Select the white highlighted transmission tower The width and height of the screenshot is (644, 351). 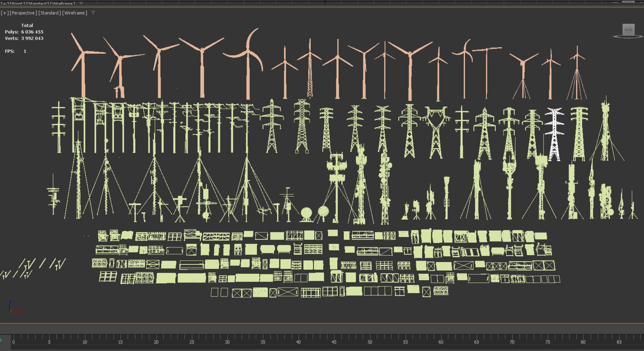(554, 134)
